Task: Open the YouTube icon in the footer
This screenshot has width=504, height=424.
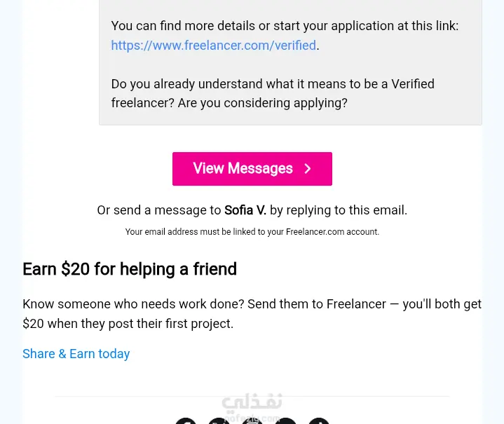Action: coord(286,422)
